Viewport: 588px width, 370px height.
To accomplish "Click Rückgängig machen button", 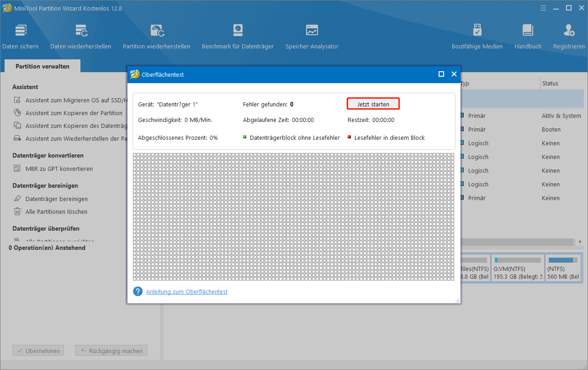I will point(111,351).
